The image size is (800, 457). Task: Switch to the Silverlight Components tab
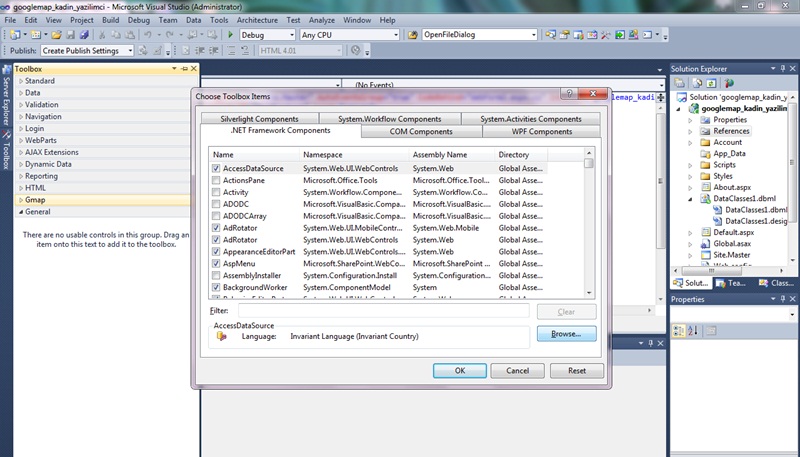(x=260, y=119)
